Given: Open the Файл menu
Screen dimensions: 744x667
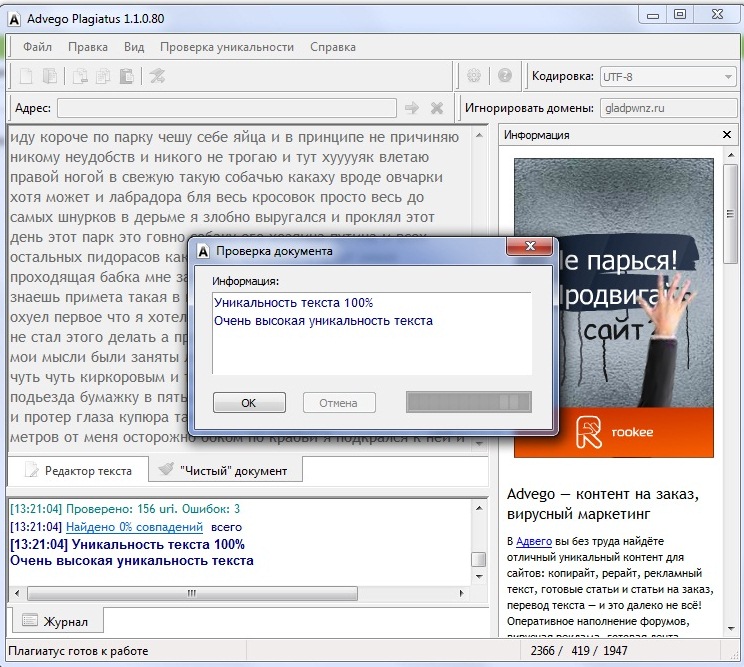Looking at the screenshot, I should [37, 47].
